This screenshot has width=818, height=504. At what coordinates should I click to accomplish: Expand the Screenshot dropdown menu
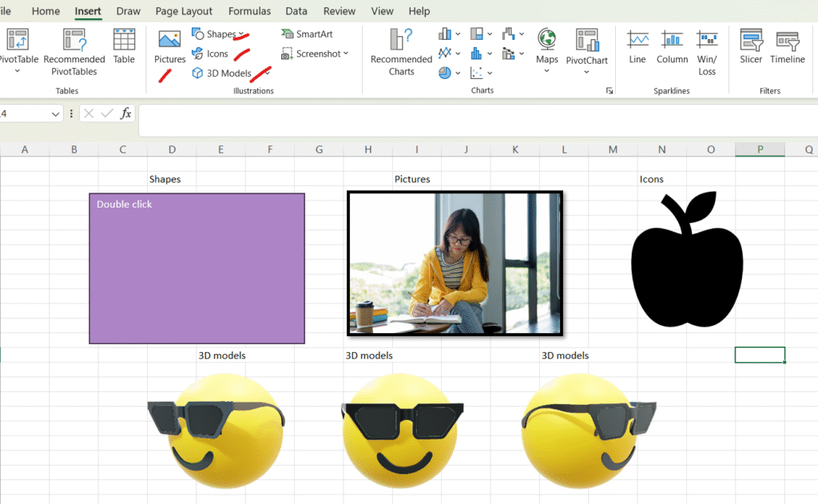[x=346, y=54]
